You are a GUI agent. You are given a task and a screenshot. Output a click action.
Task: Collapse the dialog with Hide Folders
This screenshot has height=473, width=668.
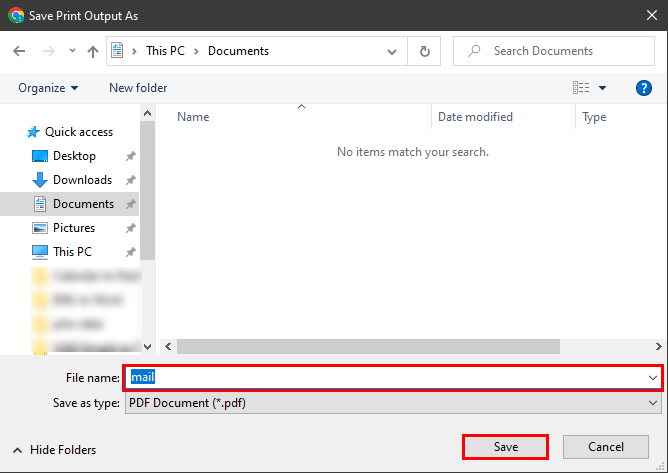tap(55, 450)
